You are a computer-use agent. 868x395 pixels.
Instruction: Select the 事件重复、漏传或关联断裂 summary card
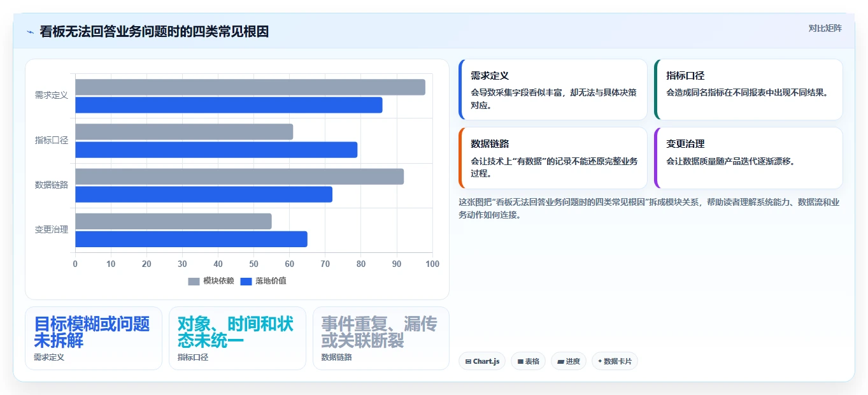coord(381,338)
